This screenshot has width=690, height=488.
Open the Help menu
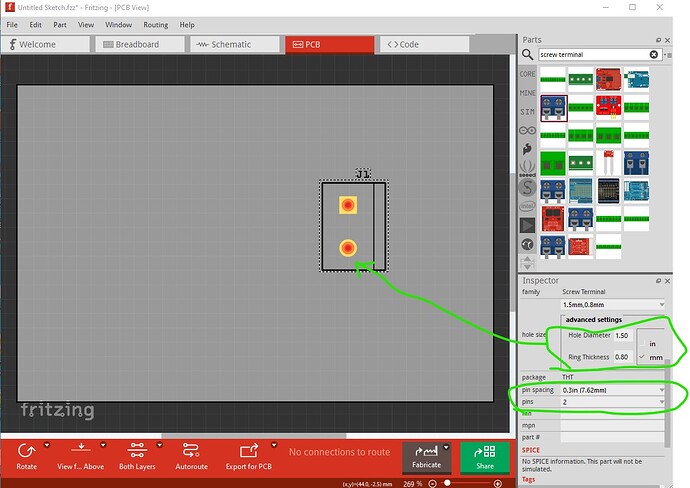coord(187,25)
